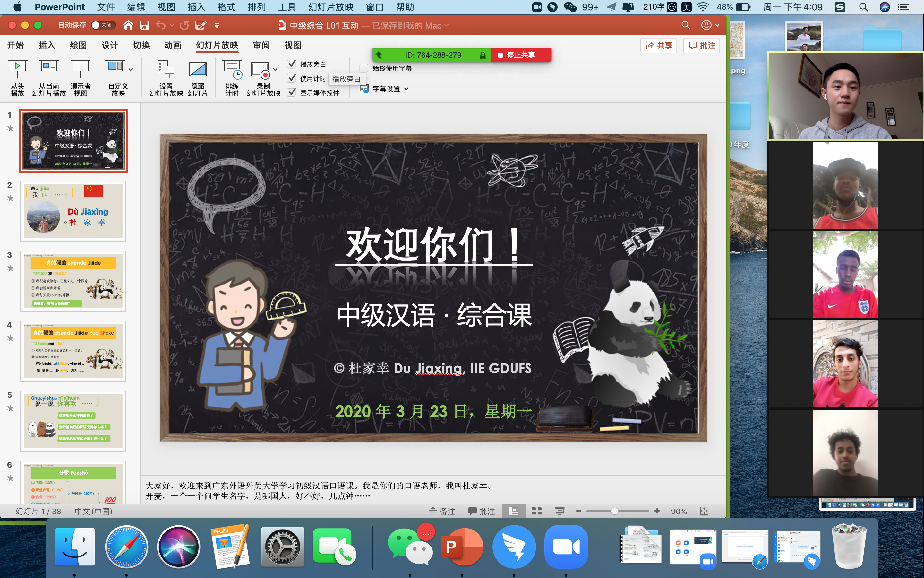Start slideshow from beginning (从头播放)
Screen dimensions: 924x578
tap(18, 78)
